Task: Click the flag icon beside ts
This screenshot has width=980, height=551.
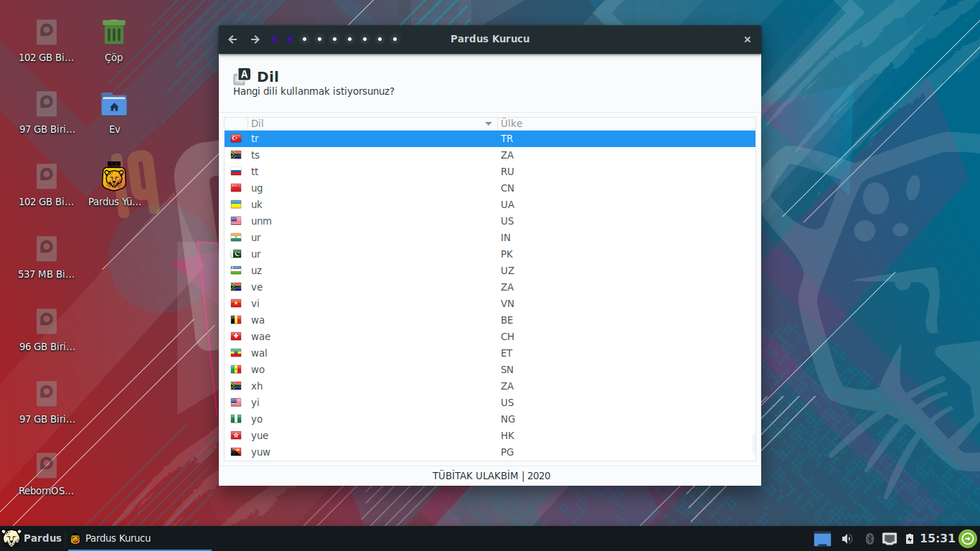Action: click(x=236, y=155)
